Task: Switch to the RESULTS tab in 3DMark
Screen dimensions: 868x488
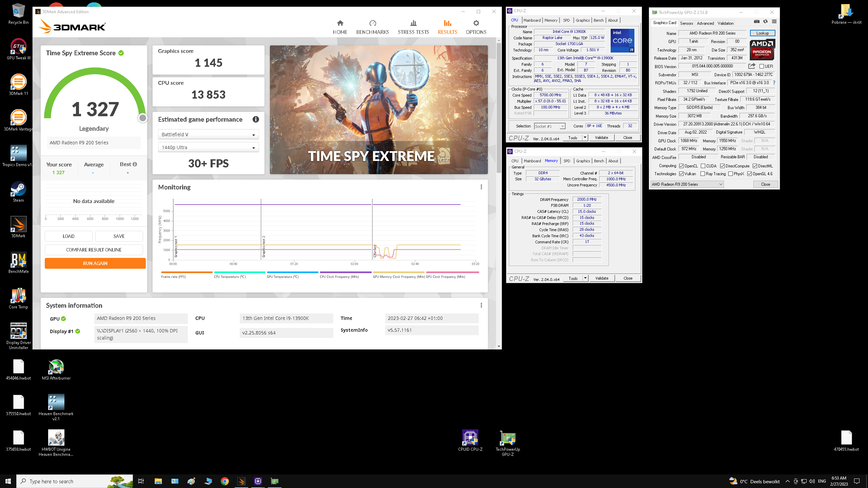Action: [448, 27]
